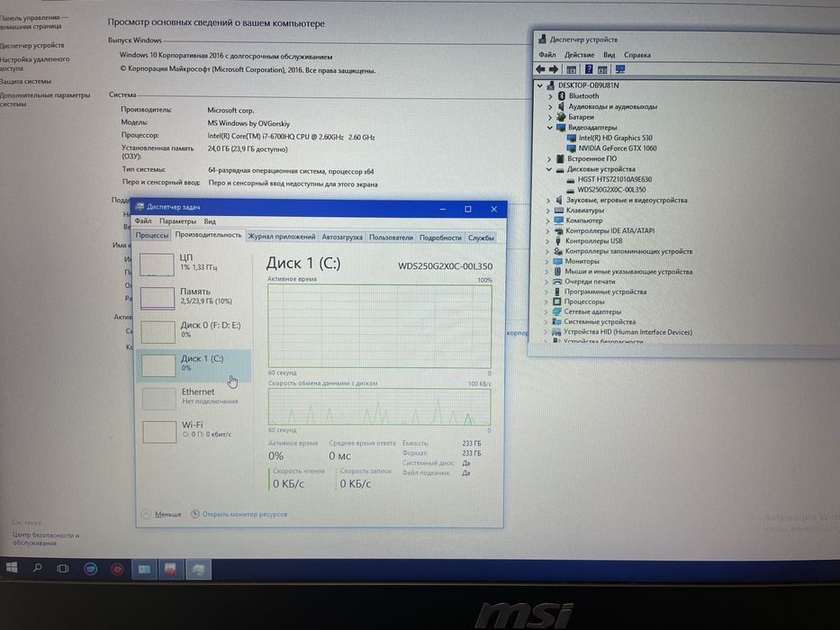Select the ЦП performance graph
Screen dimensions: 840x630
(194, 264)
